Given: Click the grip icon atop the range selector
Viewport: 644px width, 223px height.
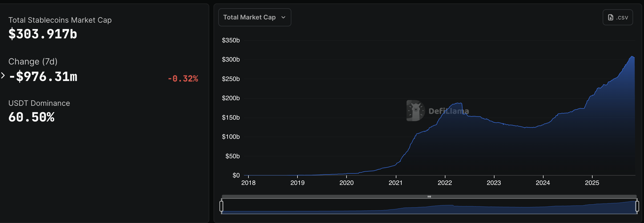Looking at the screenshot, I should [x=429, y=197].
